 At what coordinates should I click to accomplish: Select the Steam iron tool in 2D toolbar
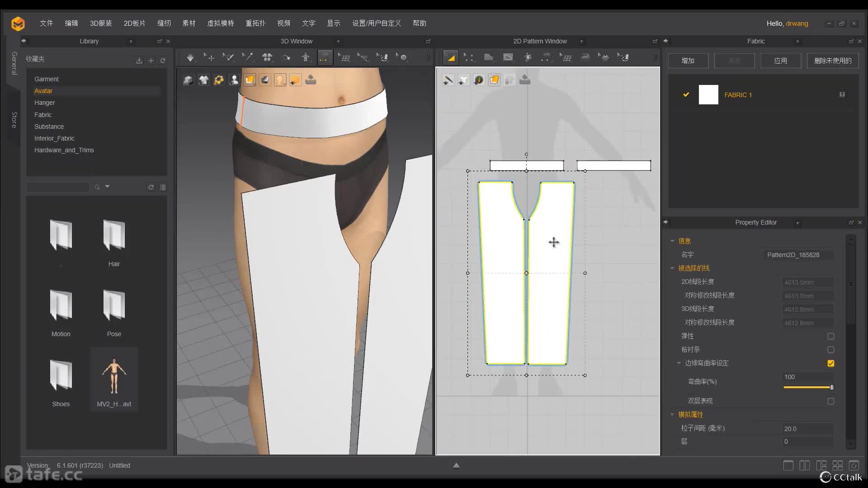pos(585,57)
